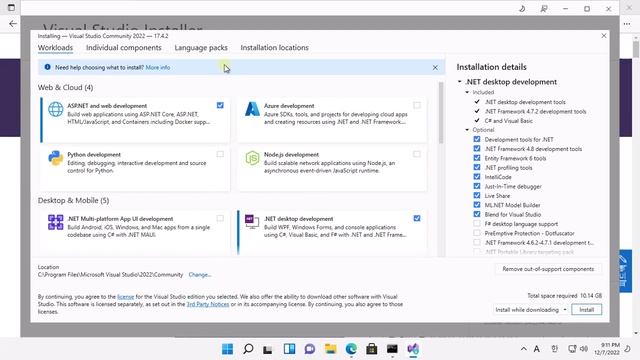The image size is (640, 360).
Task: Open Microsoft Store from taskbar
Action: click(x=371, y=349)
